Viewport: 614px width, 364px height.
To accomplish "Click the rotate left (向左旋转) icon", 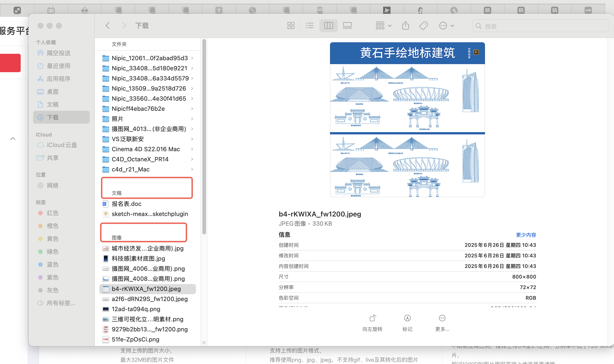I will 372,318.
